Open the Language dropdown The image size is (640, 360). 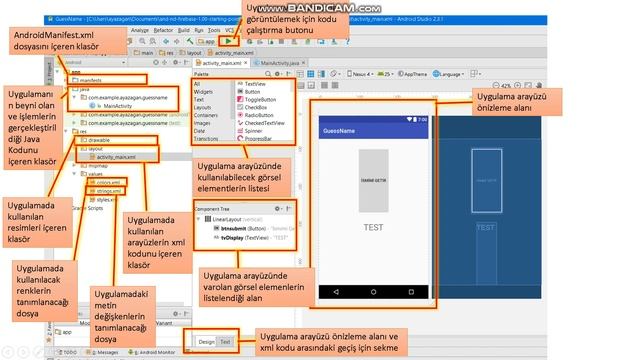coord(449,74)
